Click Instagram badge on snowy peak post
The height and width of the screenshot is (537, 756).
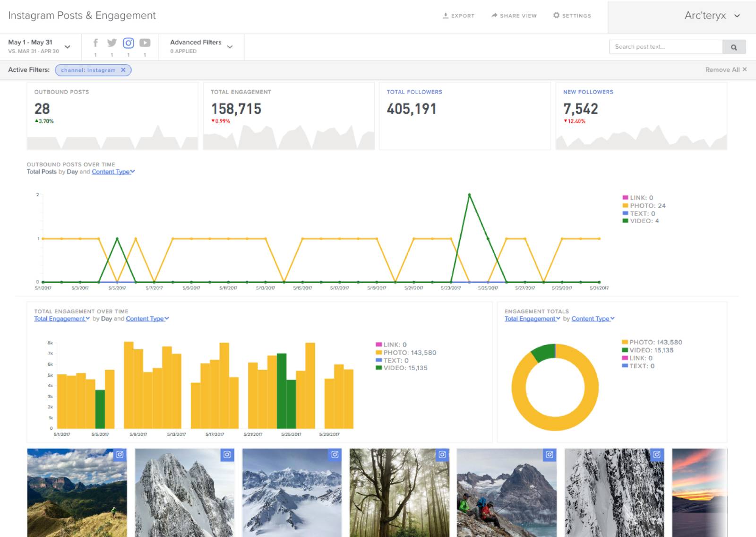227,455
